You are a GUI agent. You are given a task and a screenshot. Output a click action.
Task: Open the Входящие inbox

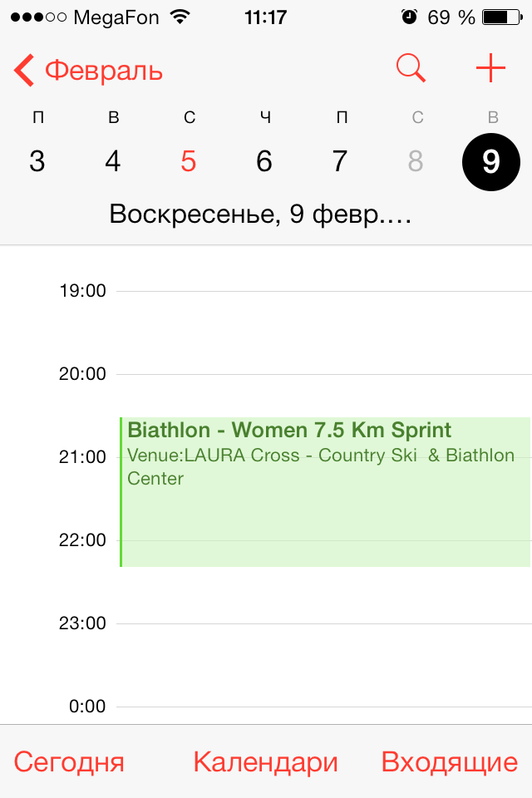450,761
